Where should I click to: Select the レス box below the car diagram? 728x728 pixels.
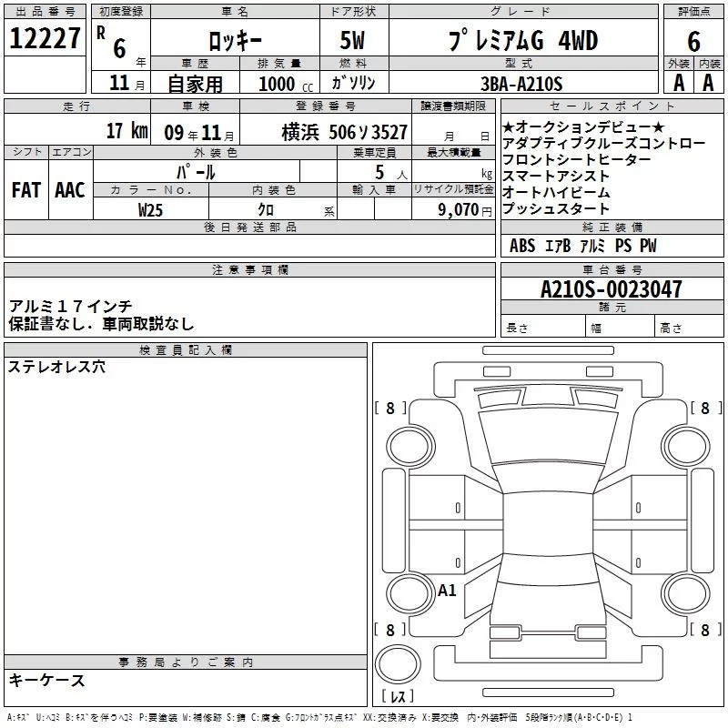click(x=397, y=698)
